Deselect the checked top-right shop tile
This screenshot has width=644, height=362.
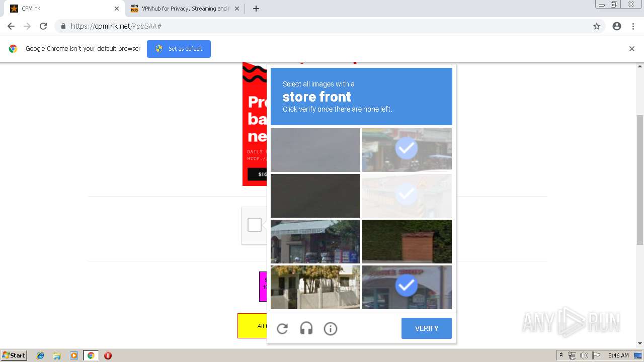[407, 150]
